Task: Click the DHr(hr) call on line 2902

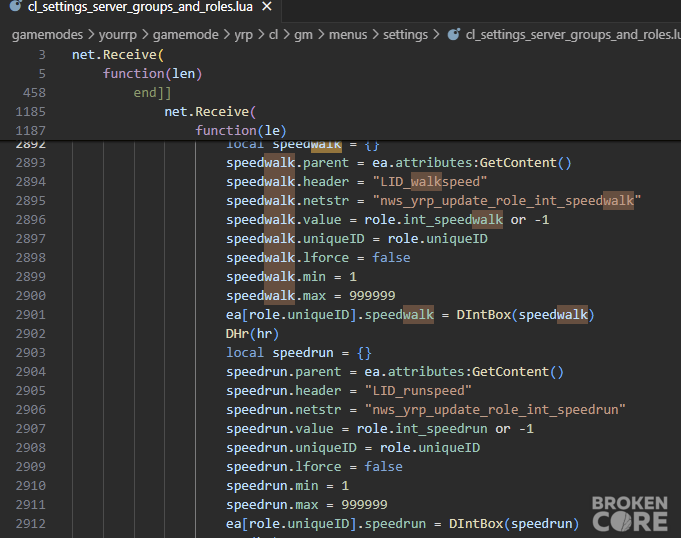Action: pos(252,334)
